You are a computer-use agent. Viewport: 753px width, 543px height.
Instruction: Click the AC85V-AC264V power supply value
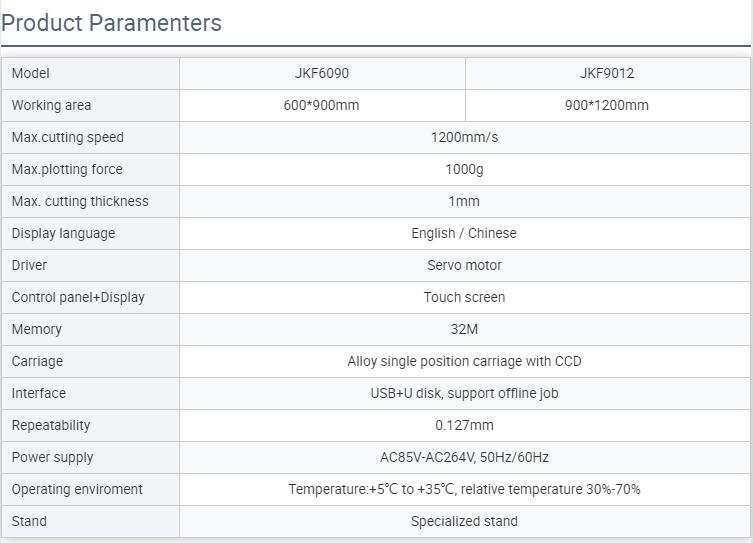pyautogui.click(x=464, y=457)
